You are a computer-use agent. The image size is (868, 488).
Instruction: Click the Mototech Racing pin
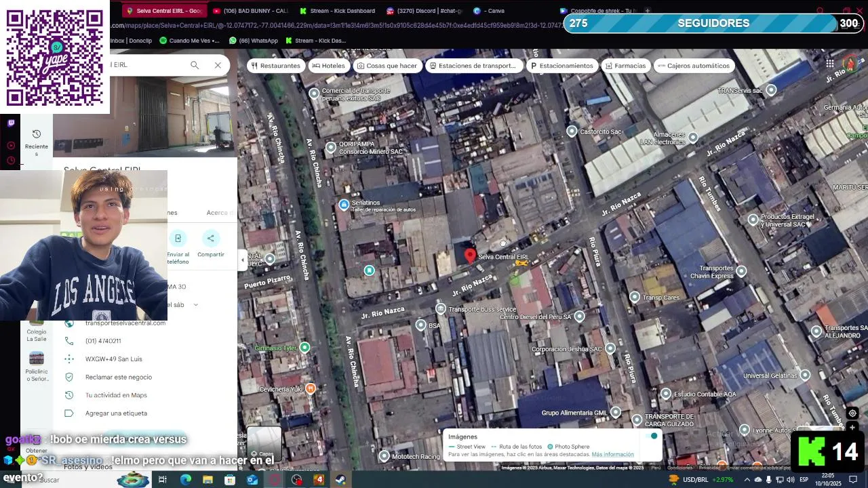(384, 456)
